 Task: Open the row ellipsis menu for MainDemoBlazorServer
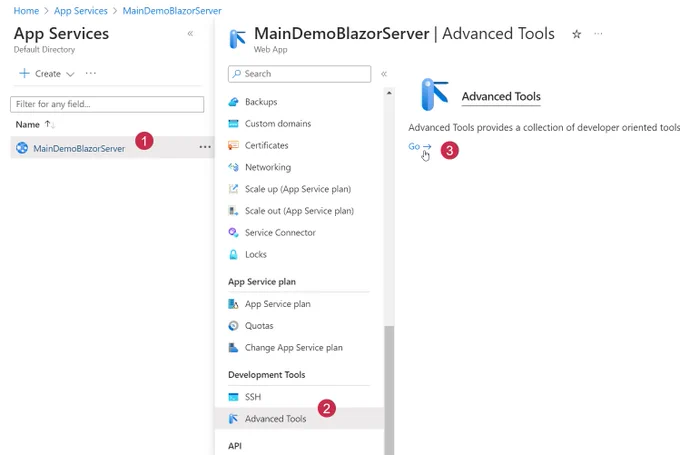coord(205,147)
